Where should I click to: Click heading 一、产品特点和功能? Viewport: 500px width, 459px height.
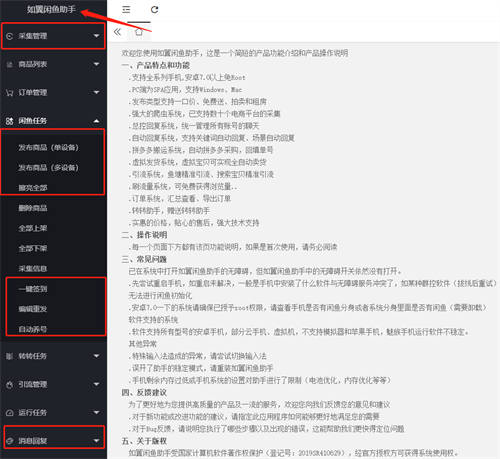tap(156, 65)
